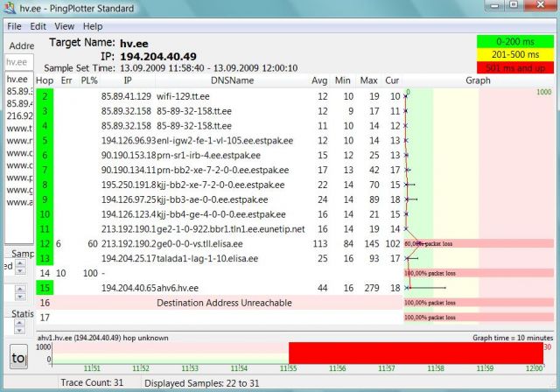Click Graph time = 10 minutes label
This screenshot has height=392, width=560.
tap(513, 338)
